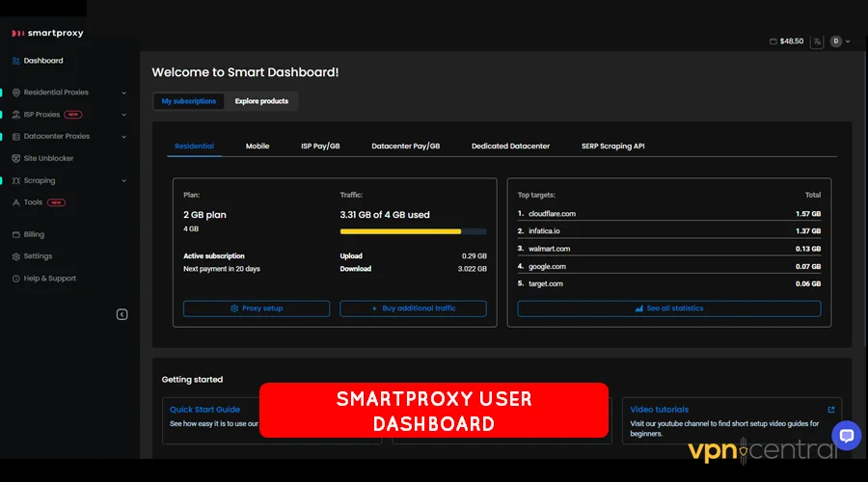
Task: Click 3.31 GB of 4 GB used
Action: tap(385, 215)
